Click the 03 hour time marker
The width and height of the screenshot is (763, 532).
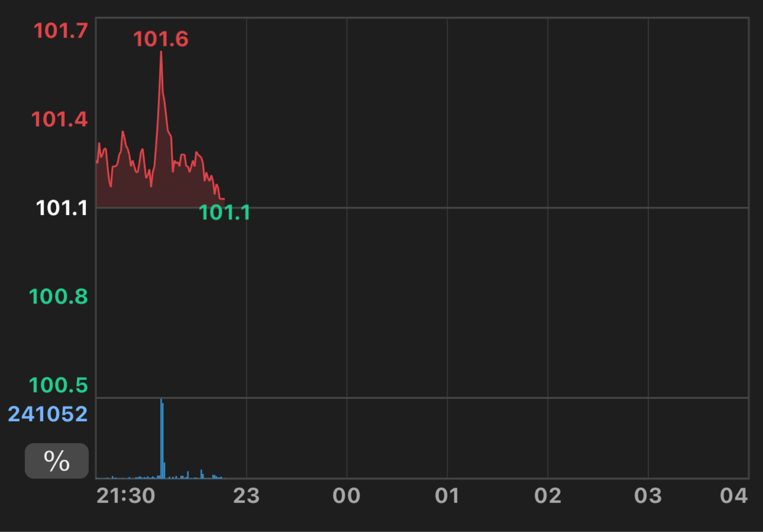(648, 496)
